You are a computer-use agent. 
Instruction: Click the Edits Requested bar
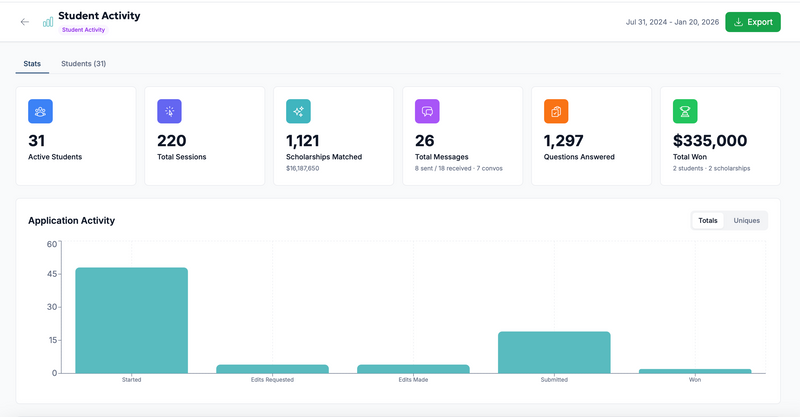point(272,369)
